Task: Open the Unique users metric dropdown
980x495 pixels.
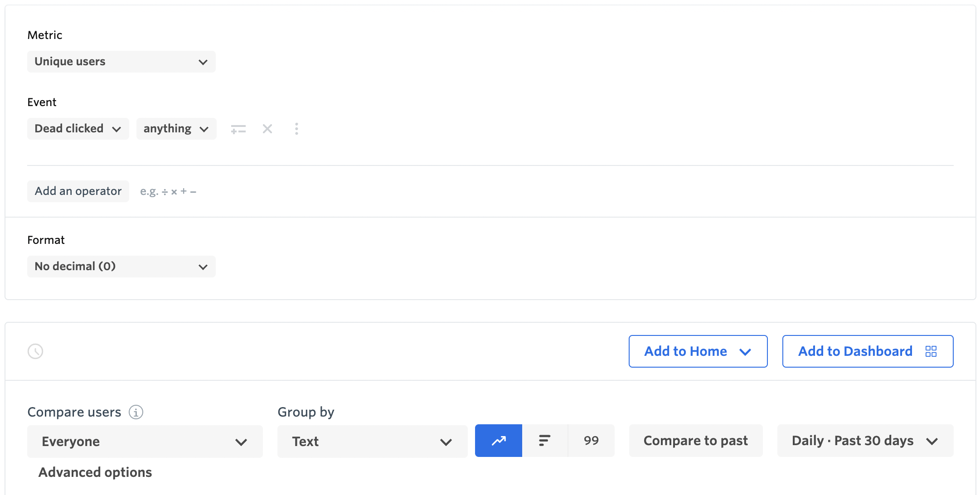Action: (121, 62)
